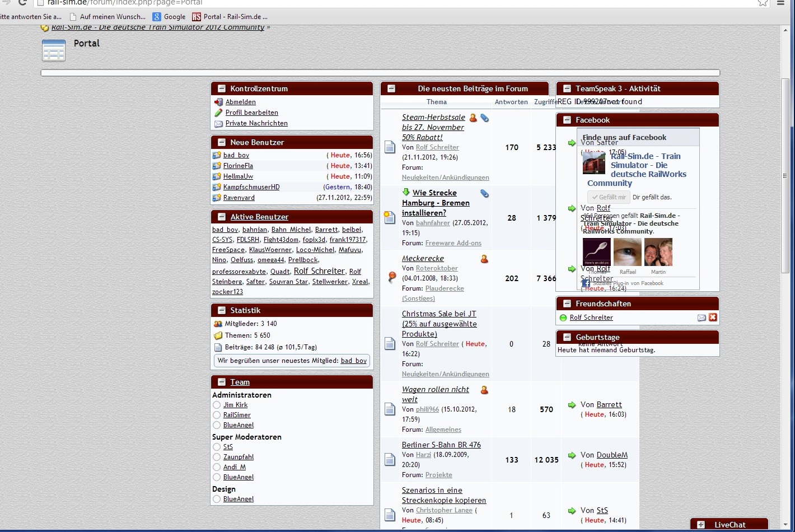Collapse the Freundschaften box
Image resolution: width=795 pixels, height=532 pixels.
tap(567, 304)
